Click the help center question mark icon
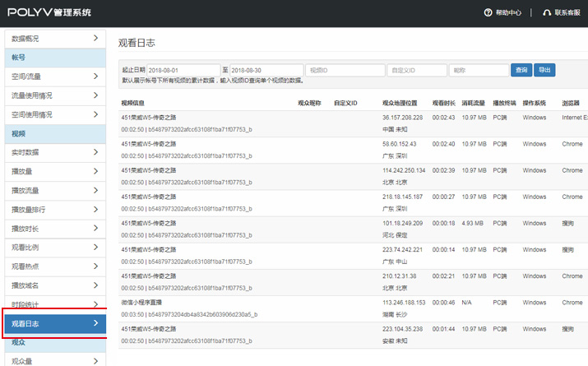The height and width of the screenshot is (366, 588). (488, 12)
